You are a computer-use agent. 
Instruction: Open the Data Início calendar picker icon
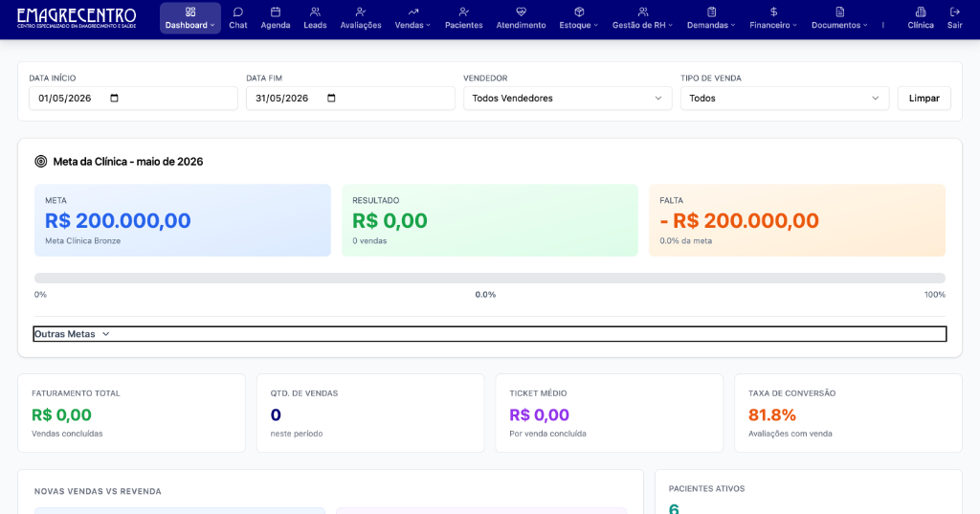115,99
